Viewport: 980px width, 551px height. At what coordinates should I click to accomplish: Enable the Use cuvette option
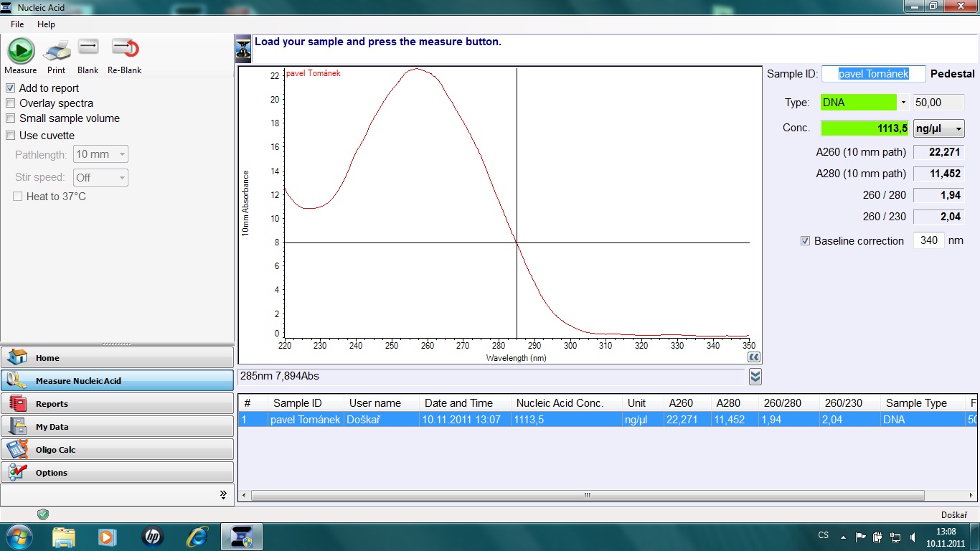point(11,135)
